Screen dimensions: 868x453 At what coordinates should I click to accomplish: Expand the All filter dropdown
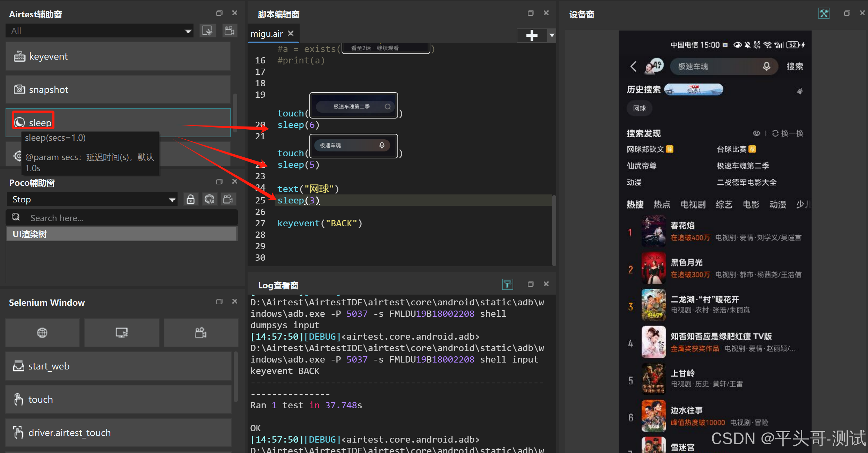188,31
